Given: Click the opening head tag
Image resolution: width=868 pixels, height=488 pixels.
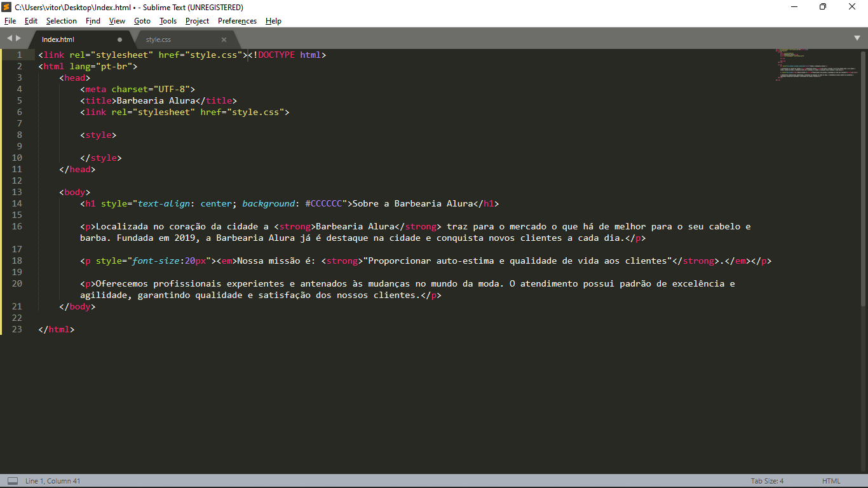Looking at the screenshot, I should (x=74, y=78).
